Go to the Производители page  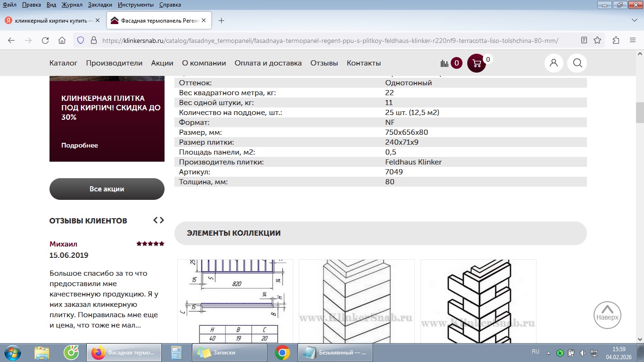(x=114, y=63)
